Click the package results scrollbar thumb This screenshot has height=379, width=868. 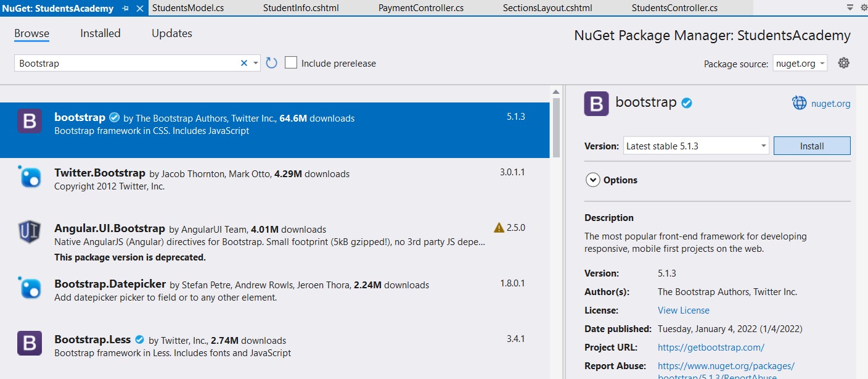coord(556,128)
